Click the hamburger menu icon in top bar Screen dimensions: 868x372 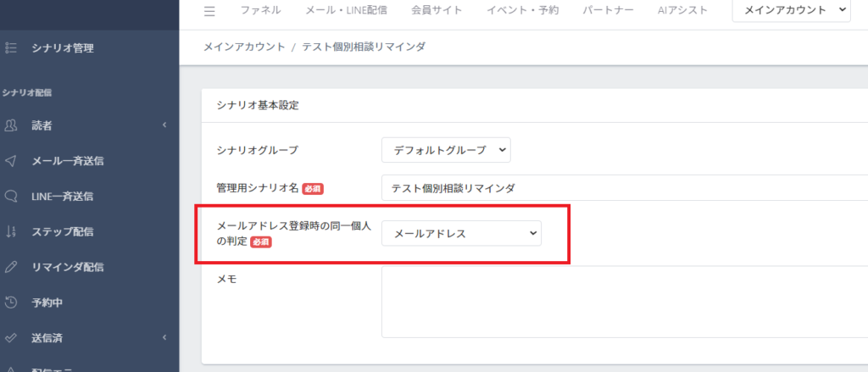click(209, 11)
